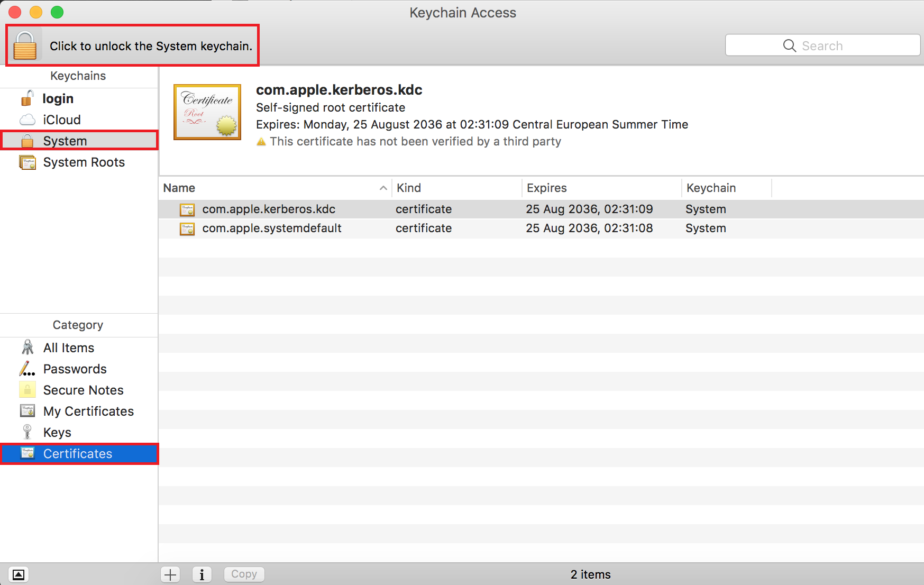Click the 25 Aug 2036, 02:31:09 expiry cell
924x585 pixels.
589,209
